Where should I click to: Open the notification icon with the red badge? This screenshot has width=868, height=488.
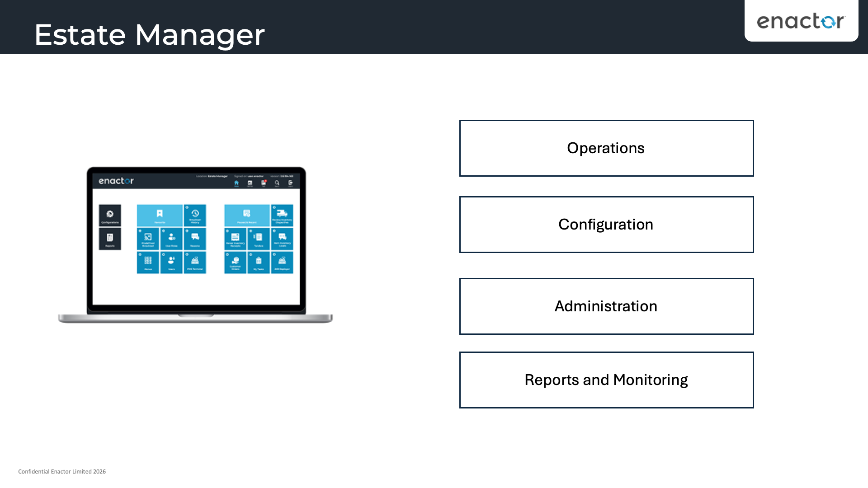(x=264, y=182)
